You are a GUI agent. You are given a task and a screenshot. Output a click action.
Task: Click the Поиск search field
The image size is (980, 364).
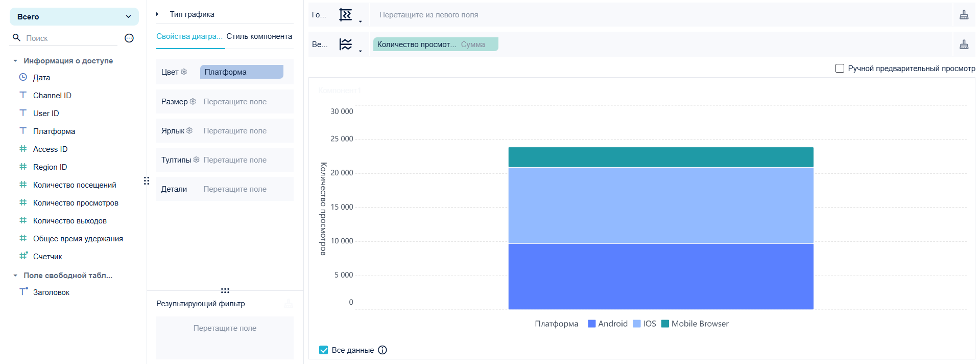coord(71,38)
